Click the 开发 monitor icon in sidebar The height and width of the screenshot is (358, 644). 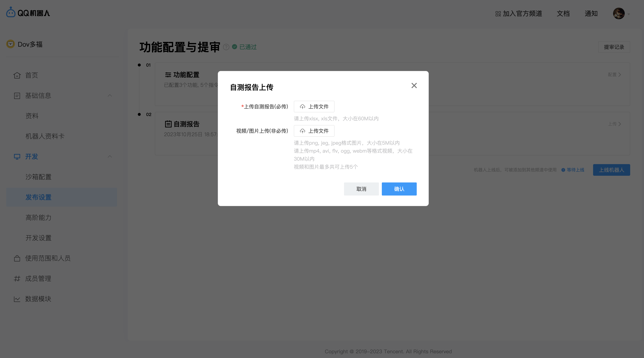pyautogui.click(x=17, y=156)
